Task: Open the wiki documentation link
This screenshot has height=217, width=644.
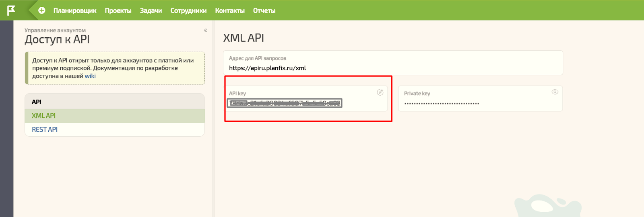Action: (90, 76)
